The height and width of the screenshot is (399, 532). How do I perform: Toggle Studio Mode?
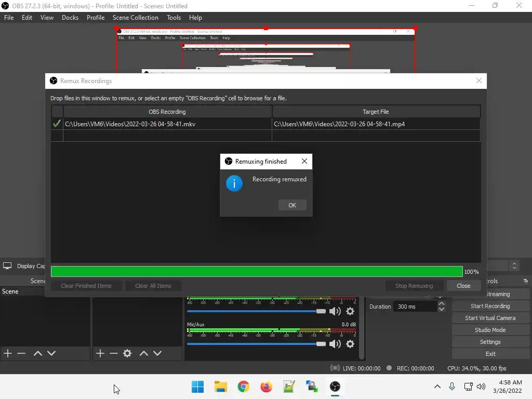[490, 330]
